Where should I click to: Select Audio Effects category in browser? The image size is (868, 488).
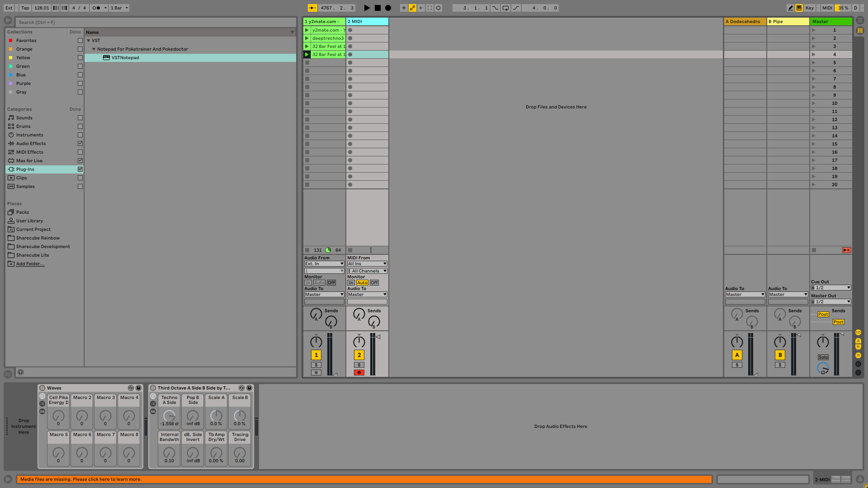pos(31,144)
